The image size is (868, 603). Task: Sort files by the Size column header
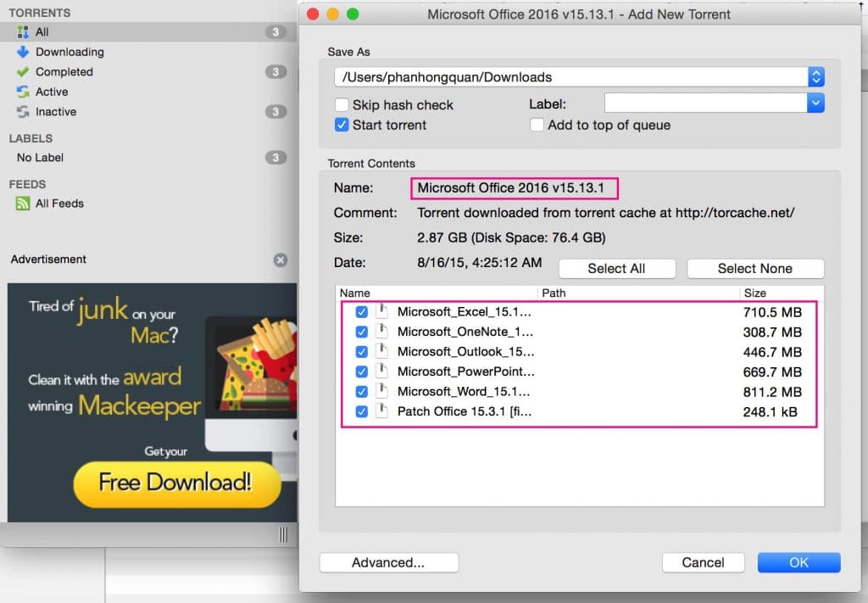781,293
